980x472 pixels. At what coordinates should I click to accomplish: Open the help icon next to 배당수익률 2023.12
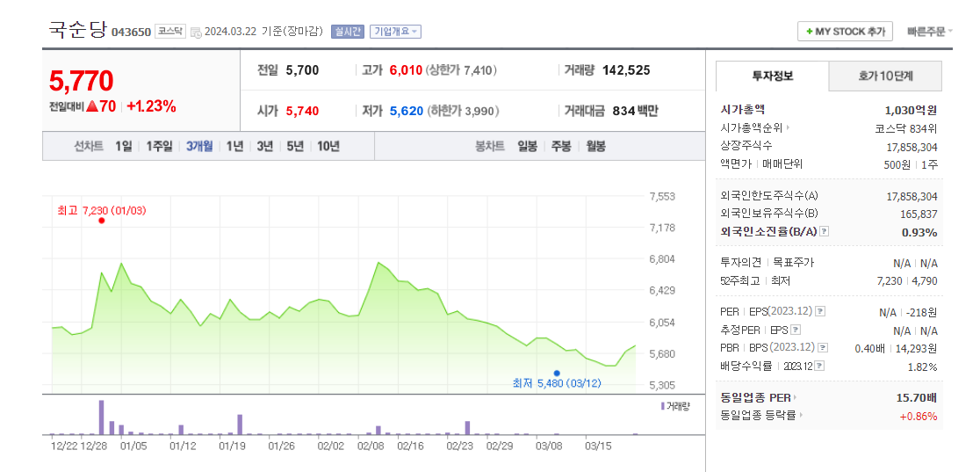(x=819, y=366)
